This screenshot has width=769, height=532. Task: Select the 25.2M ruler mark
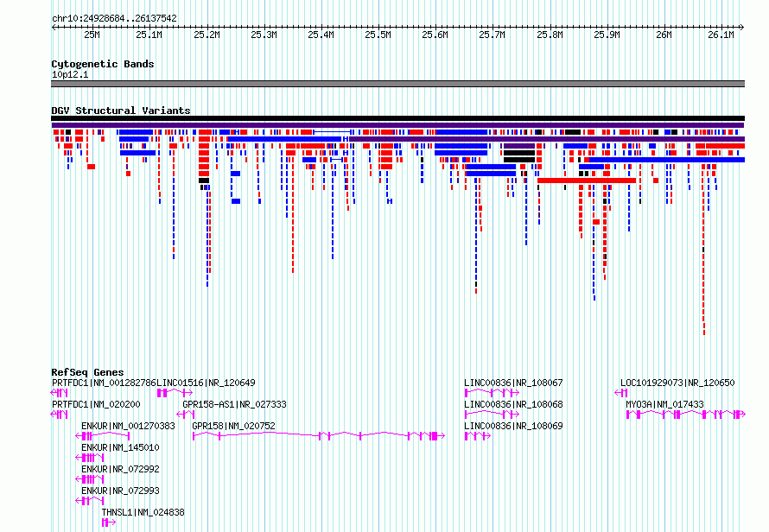click(207, 35)
